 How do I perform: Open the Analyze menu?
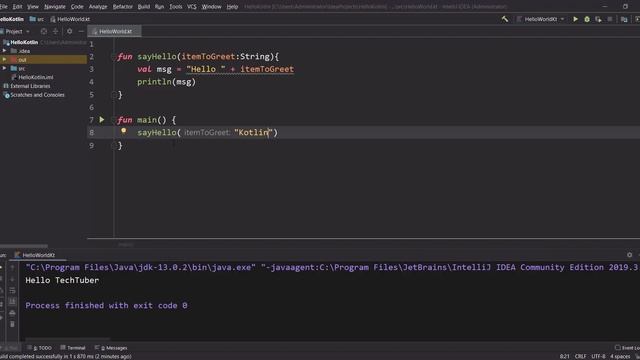98,7
